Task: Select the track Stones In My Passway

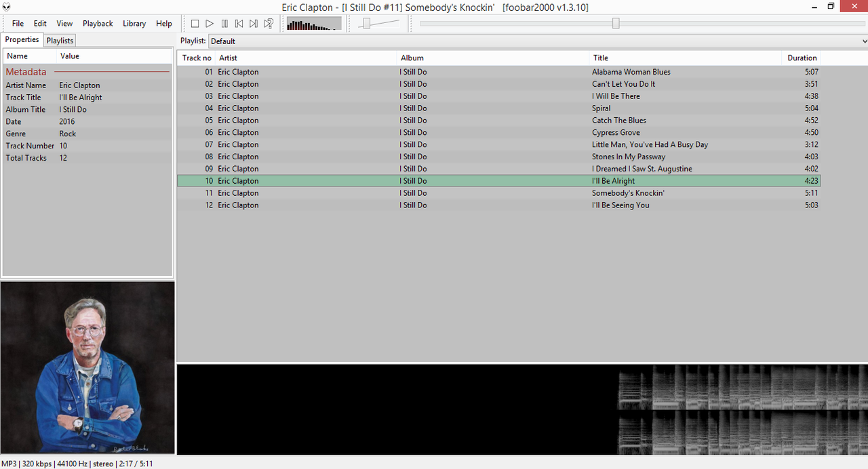Action: tap(498, 157)
